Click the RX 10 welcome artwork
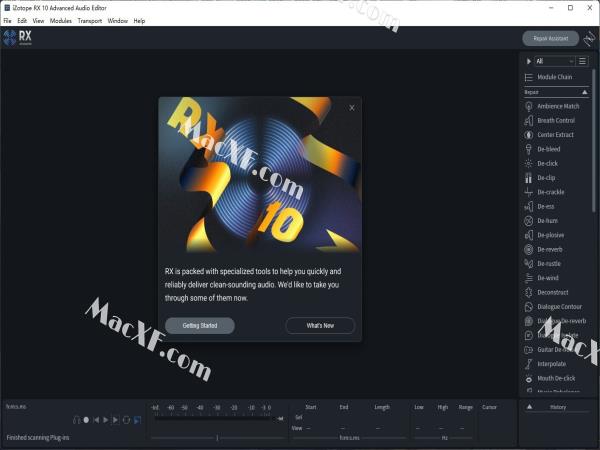This screenshot has width=600, height=450. click(260, 175)
